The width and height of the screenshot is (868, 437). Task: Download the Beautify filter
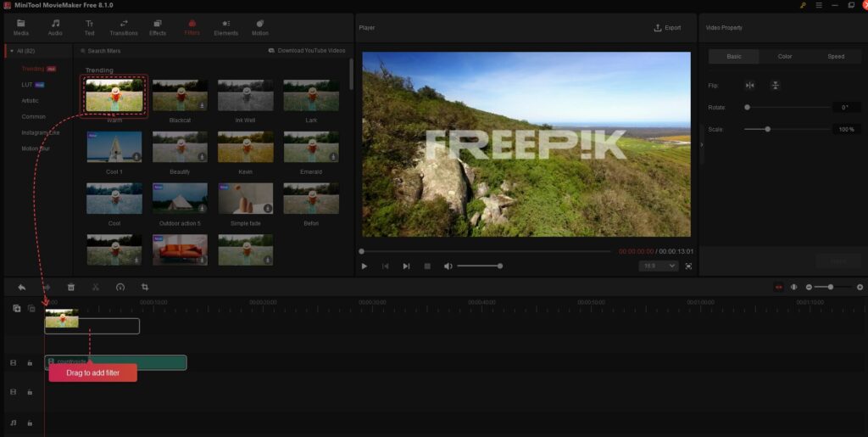202,157
